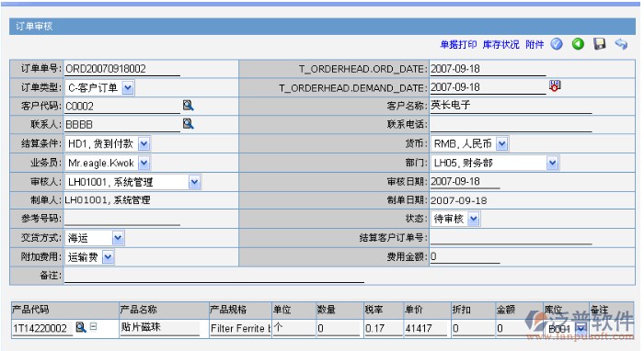The width and height of the screenshot is (644, 351).
Task: Click the blue return arrow icon
Action: (621, 44)
